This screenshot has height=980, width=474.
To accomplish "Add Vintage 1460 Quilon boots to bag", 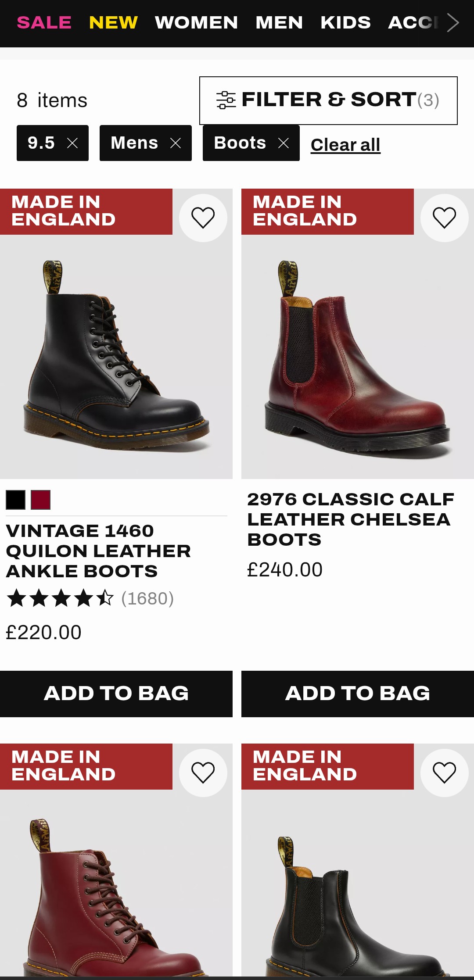I will pyautogui.click(x=116, y=694).
